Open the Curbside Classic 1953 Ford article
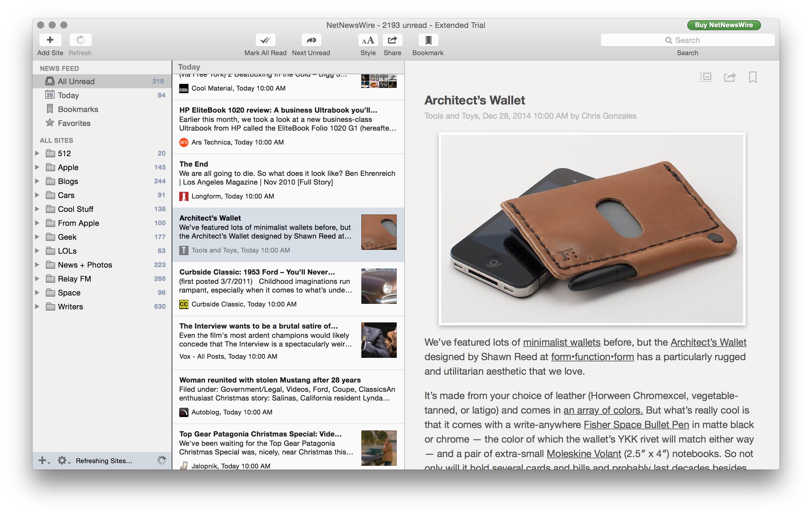The image size is (812, 516). (288, 288)
